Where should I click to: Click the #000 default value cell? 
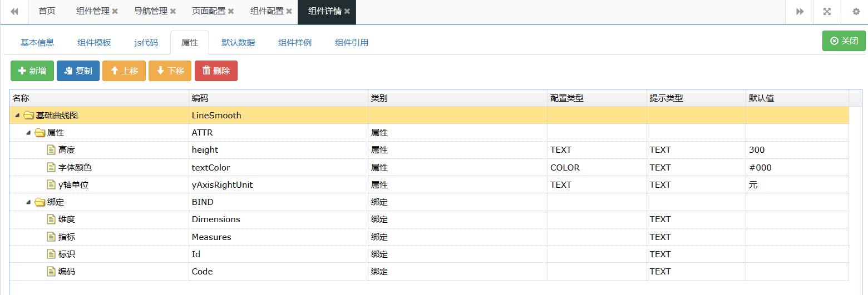[797, 167]
